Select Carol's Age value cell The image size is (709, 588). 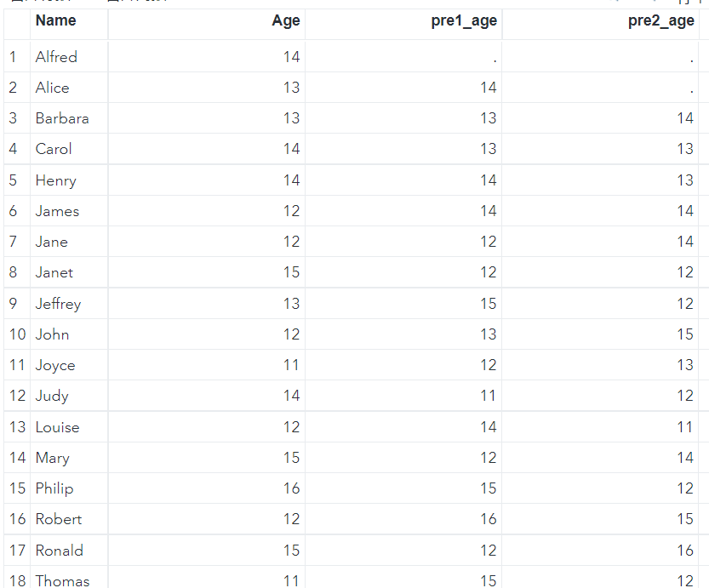click(x=206, y=149)
